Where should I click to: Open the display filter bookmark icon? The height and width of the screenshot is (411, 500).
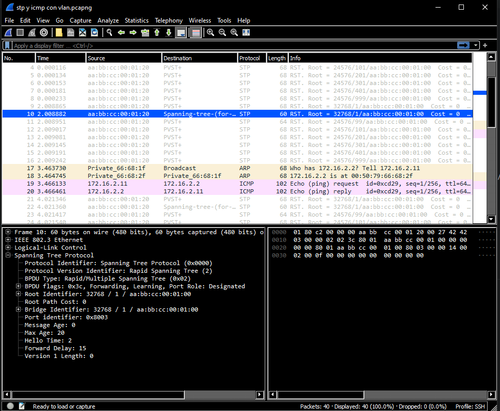(x=7, y=45)
